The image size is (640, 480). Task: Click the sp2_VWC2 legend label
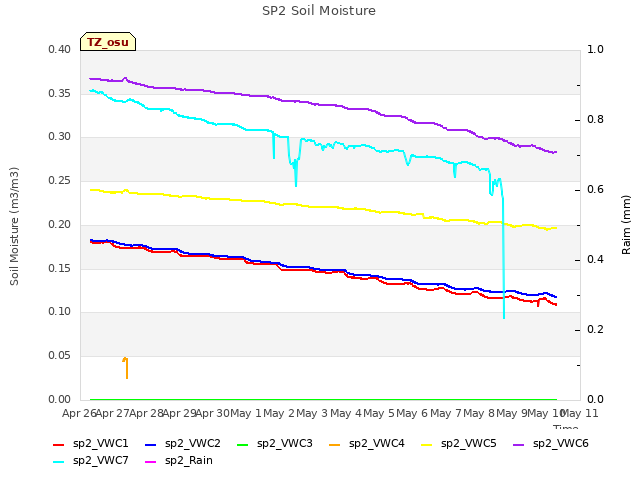pos(193,444)
